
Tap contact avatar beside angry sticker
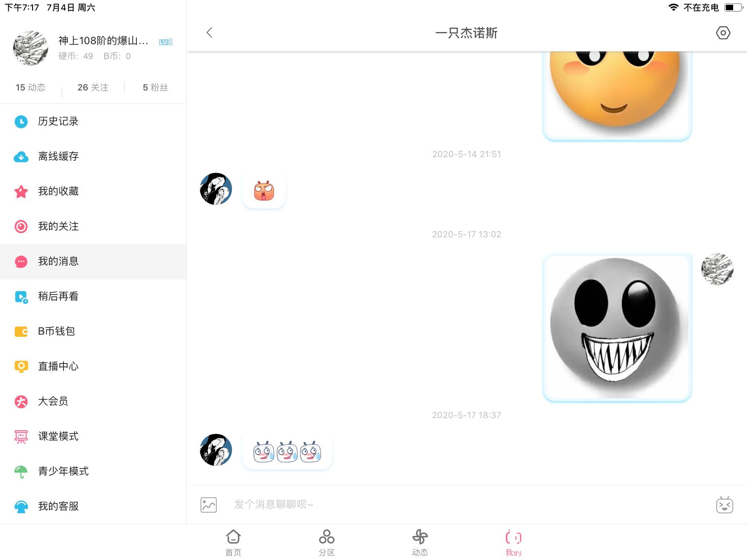[216, 189]
